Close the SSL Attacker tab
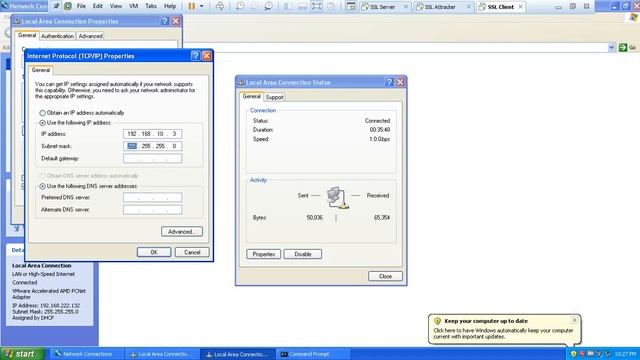Image resolution: width=640 pixels, height=360 pixels. [x=468, y=7]
